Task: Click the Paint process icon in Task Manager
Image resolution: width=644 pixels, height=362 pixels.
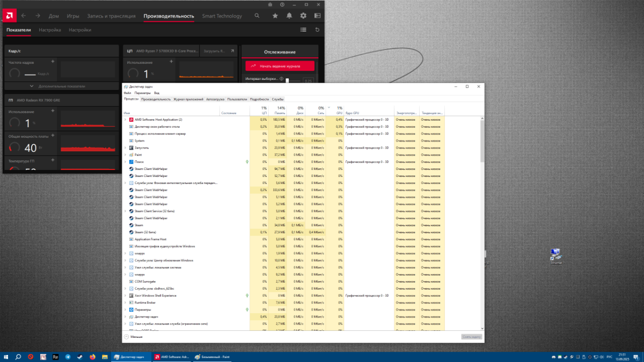Action: click(x=131, y=154)
